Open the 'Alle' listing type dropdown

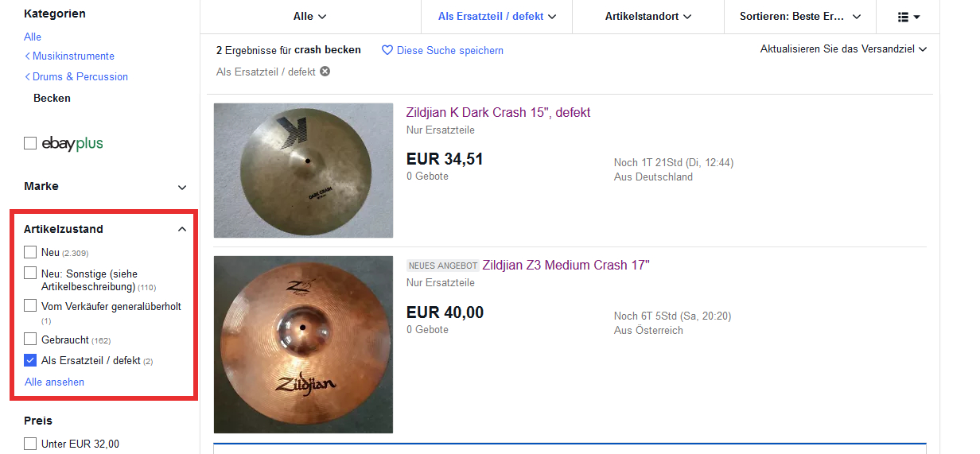click(310, 17)
